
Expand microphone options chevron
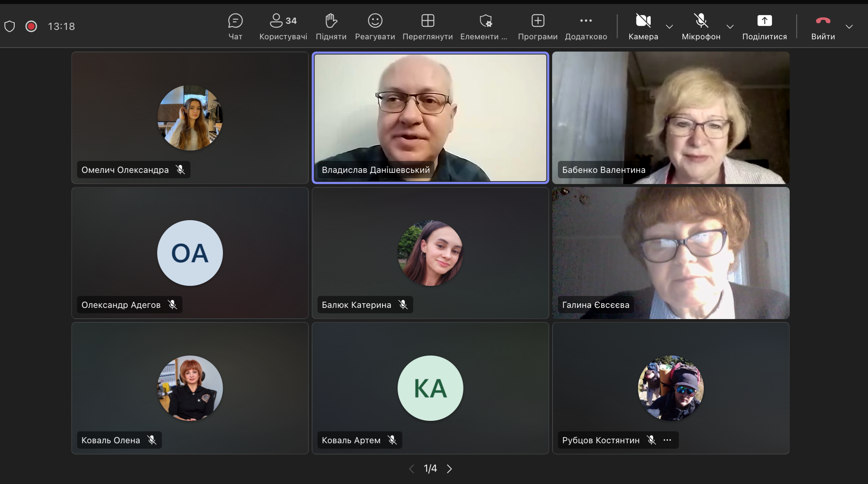point(730,27)
